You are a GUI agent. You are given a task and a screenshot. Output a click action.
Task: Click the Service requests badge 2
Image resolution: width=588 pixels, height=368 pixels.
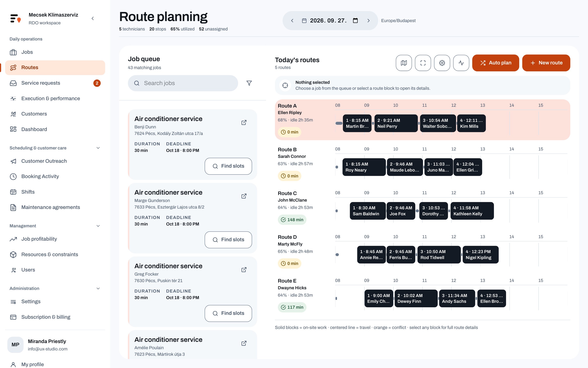click(x=97, y=83)
